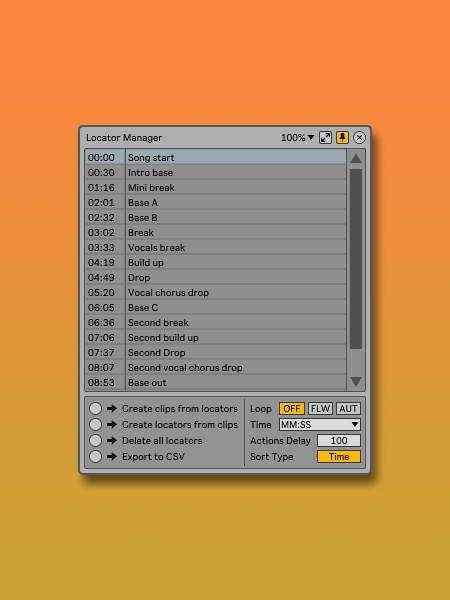Viewport: 450px width, 600px height.
Task: Click the arrow icon beside Create locators from clips
Action: click(112, 424)
